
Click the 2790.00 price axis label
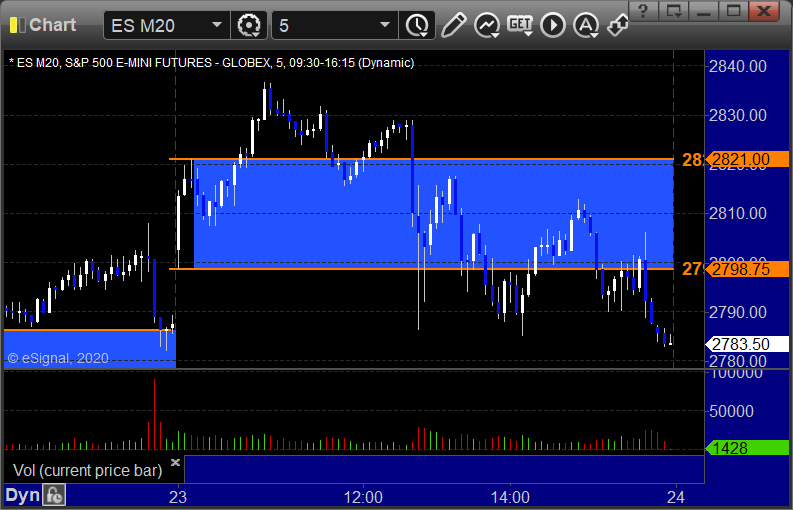[x=738, y=312]
